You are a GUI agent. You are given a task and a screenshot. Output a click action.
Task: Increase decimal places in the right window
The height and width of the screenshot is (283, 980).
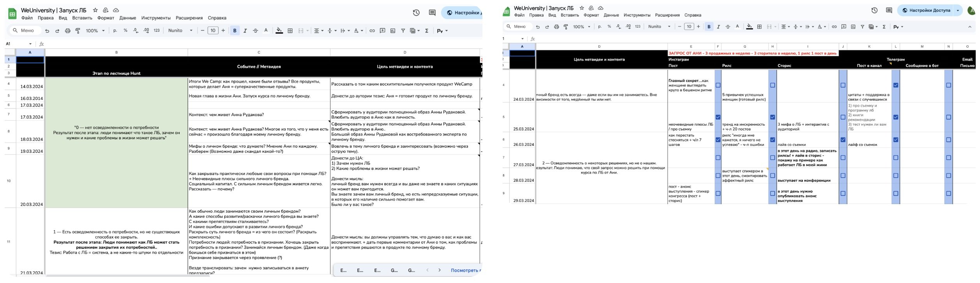point(628,27)
